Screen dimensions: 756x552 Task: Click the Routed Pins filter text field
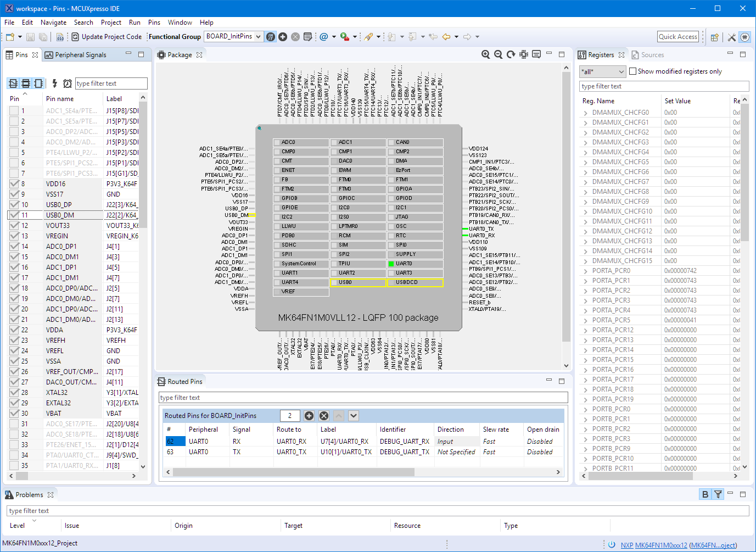[362, 398]
